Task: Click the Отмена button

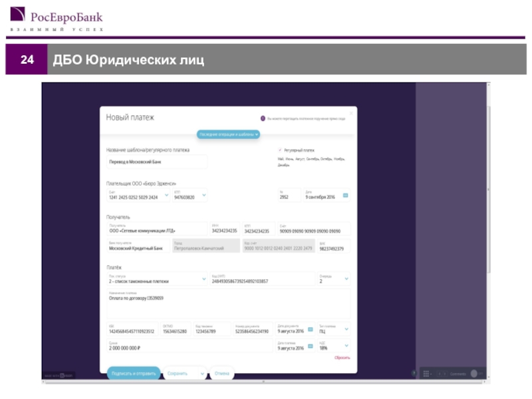Action: [x=222, y=374]
